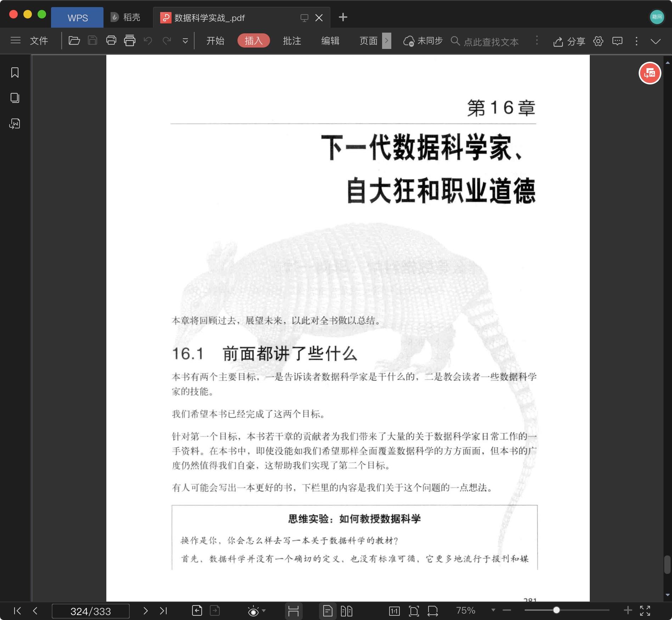
Task: Click the scrollbar up arrow
Action: [667, 62]
